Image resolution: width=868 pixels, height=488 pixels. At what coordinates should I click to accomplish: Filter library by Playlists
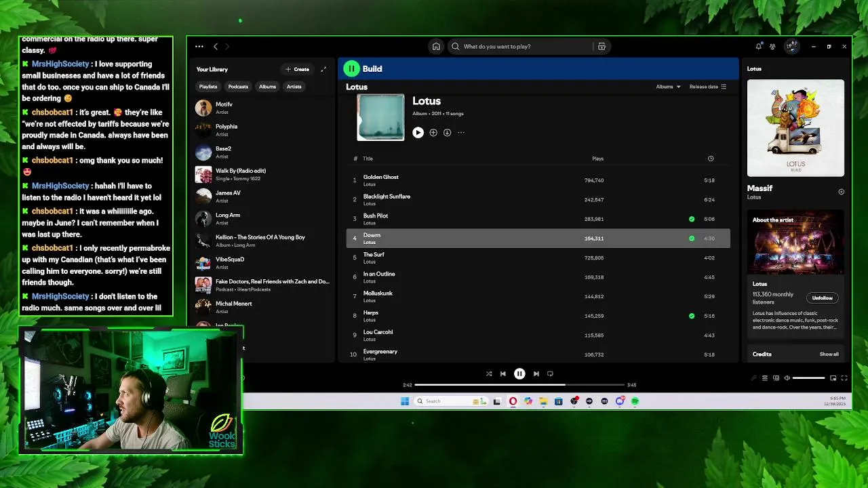(208, 87)
